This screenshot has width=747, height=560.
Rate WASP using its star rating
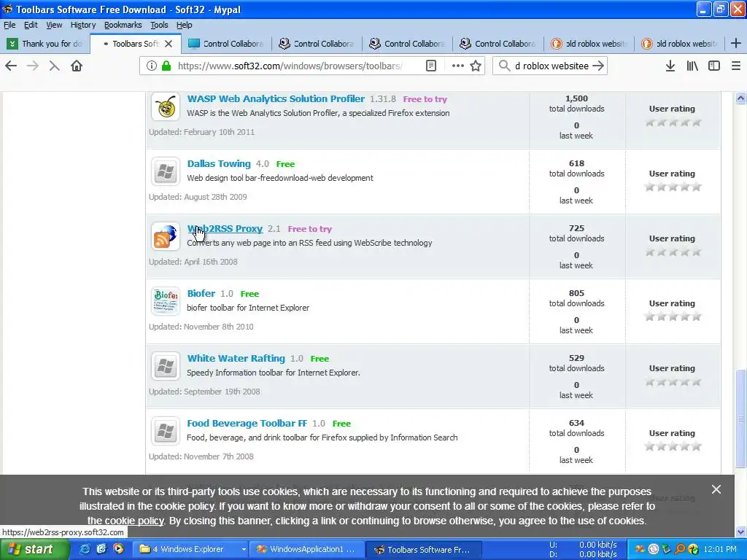[672, 122]
